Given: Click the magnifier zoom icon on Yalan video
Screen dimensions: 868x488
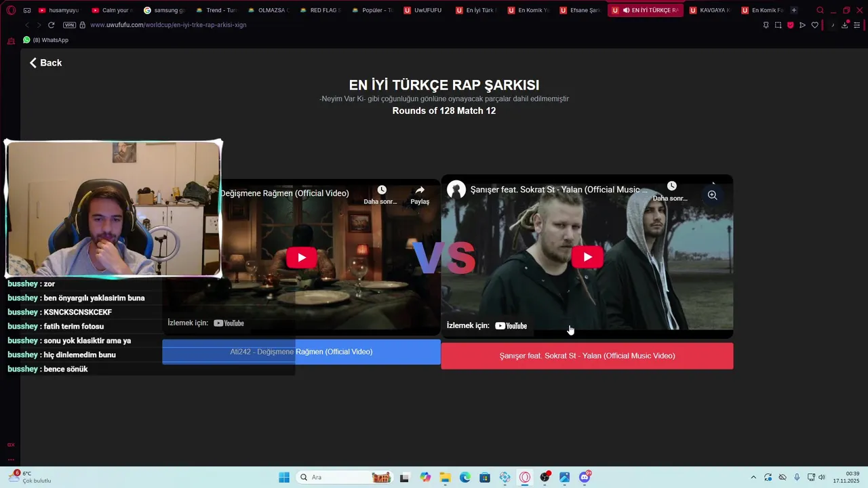Looking at the screenshot, I should point(712,195).
